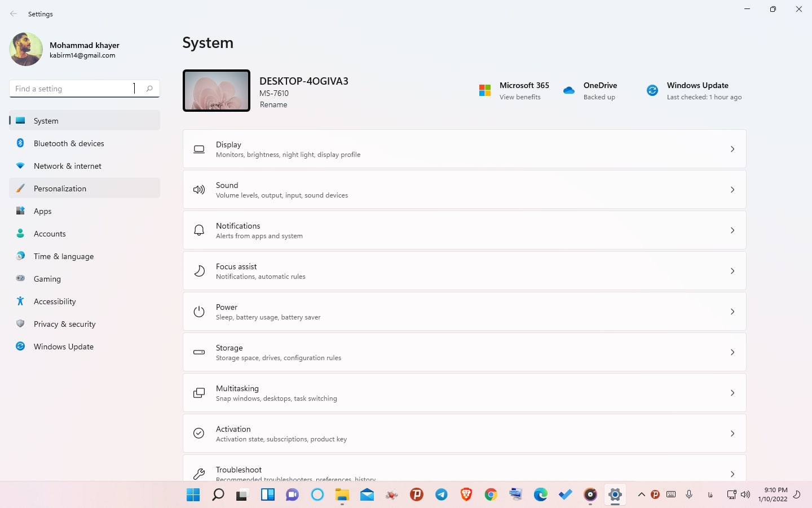Select Privacy & security in sidebar

point(64,324)
